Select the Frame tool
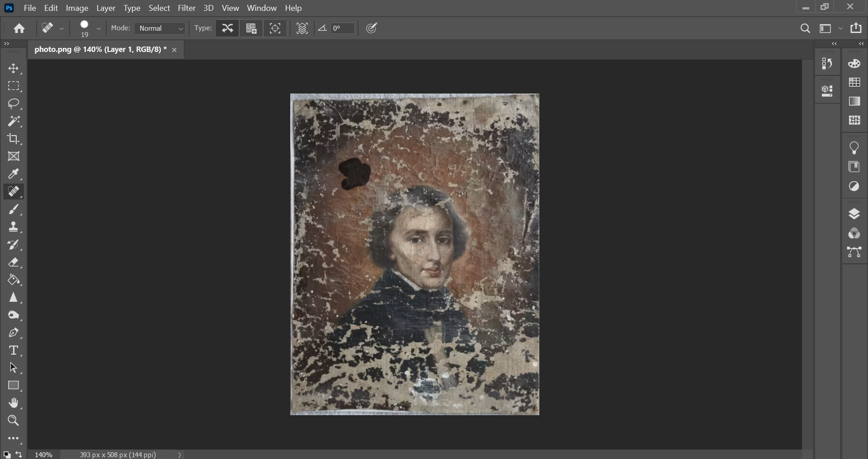The height and width of the screenshot is (459, 868). click(14, 156)
